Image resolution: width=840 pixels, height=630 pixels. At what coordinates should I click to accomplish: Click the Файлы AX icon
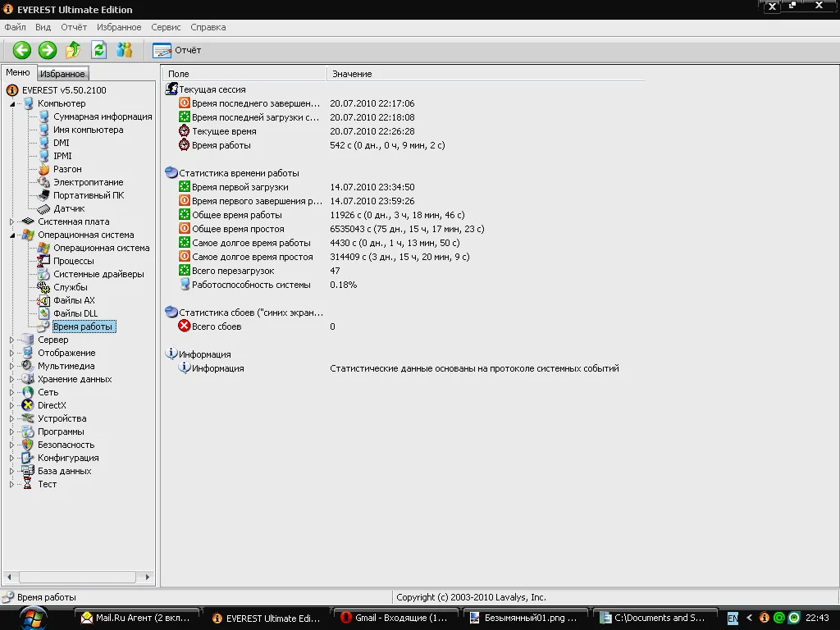[x=43, y=300]
